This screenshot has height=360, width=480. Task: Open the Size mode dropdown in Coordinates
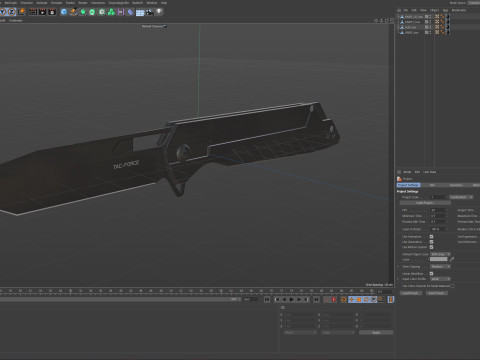click(338, 333)
